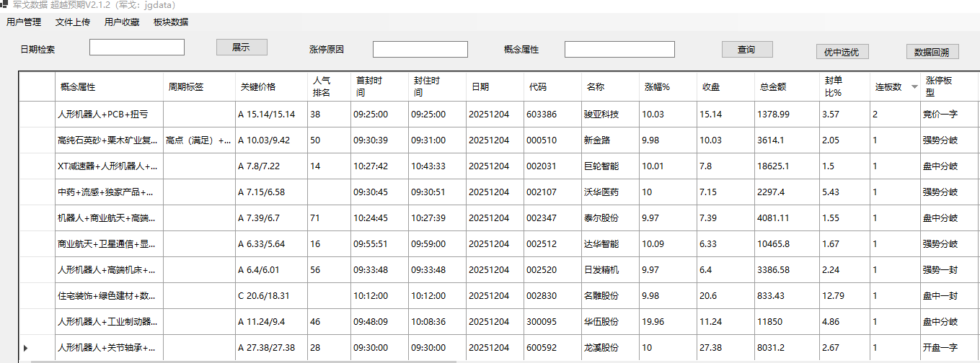This screenshot has width=980, height=363.
Task: Focus the 涨停原因 input field
Action: [x=420, y=50]
